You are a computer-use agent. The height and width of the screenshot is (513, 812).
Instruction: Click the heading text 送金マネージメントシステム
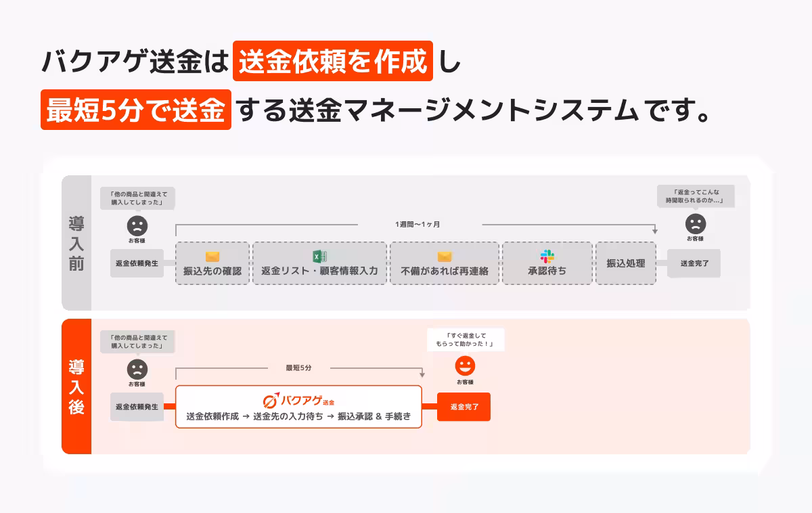(464, 110)
